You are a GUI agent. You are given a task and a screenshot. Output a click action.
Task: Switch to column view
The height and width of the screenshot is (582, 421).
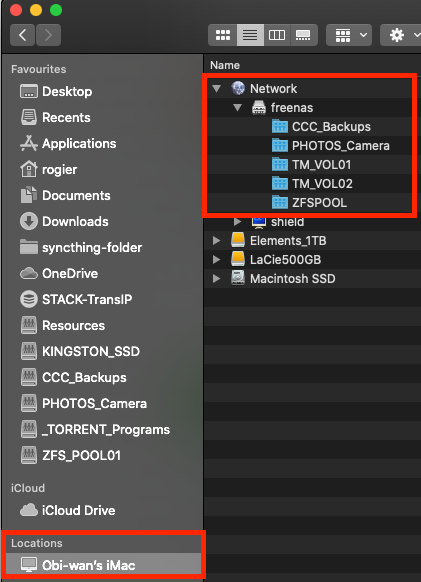[x=277, y=35]
